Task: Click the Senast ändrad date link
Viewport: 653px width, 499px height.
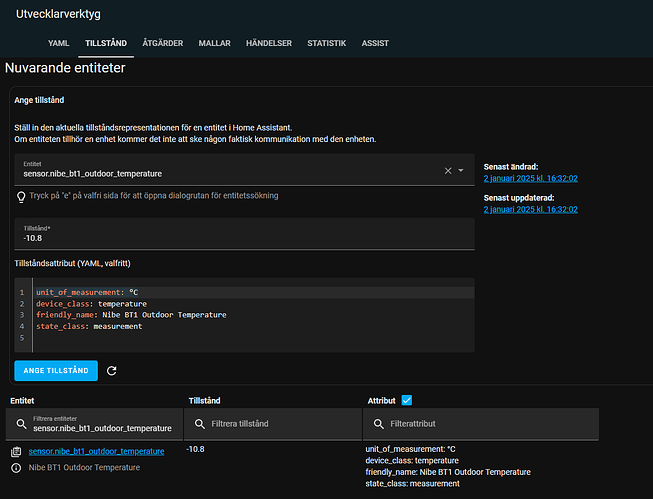Action: point(530,178)
